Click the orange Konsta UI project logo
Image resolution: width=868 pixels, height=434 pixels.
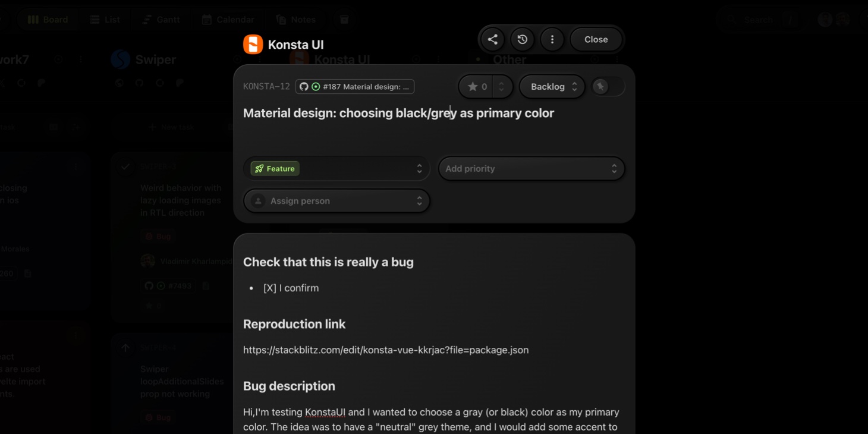pyautogui.click(x=253, y=45)
